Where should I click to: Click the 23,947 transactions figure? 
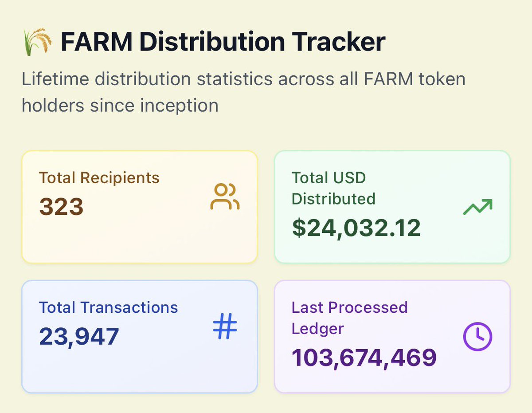(79, 336)
